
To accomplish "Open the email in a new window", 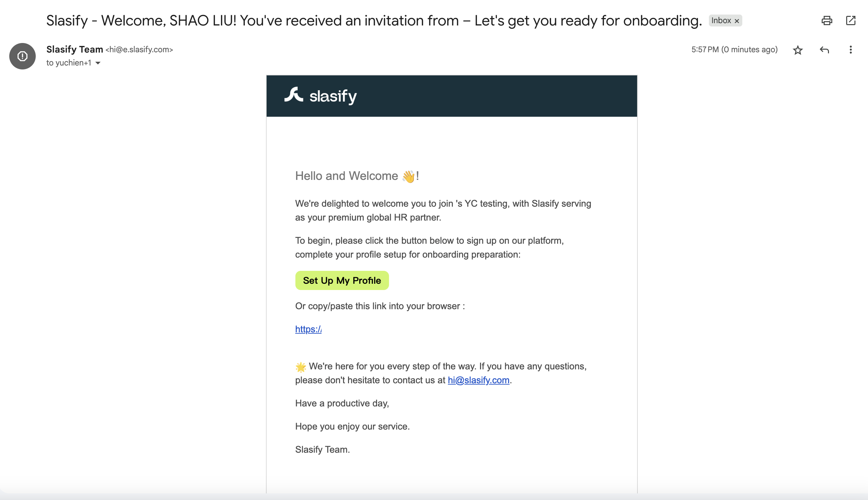I will [850, 21].
